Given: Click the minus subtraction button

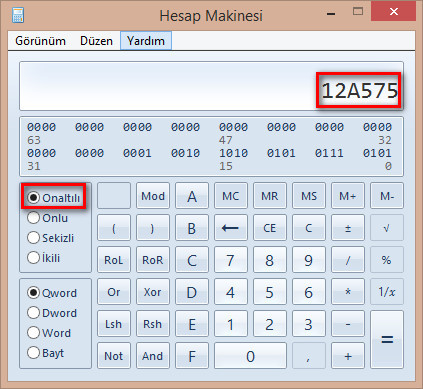Looking at the screenshot, I should tap(348, 324).
